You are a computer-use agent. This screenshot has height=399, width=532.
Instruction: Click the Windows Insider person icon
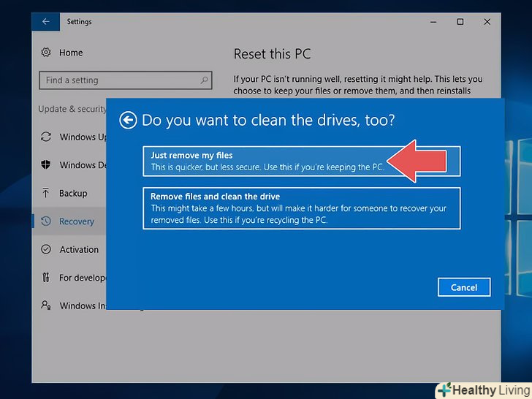pyautogui.click(x=46, y=305)
